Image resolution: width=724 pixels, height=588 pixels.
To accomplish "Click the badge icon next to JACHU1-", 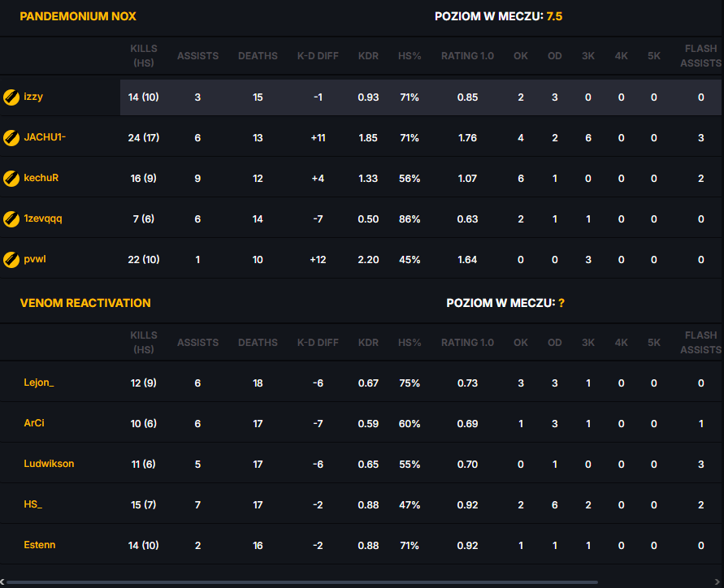I will tap(11, 138).
